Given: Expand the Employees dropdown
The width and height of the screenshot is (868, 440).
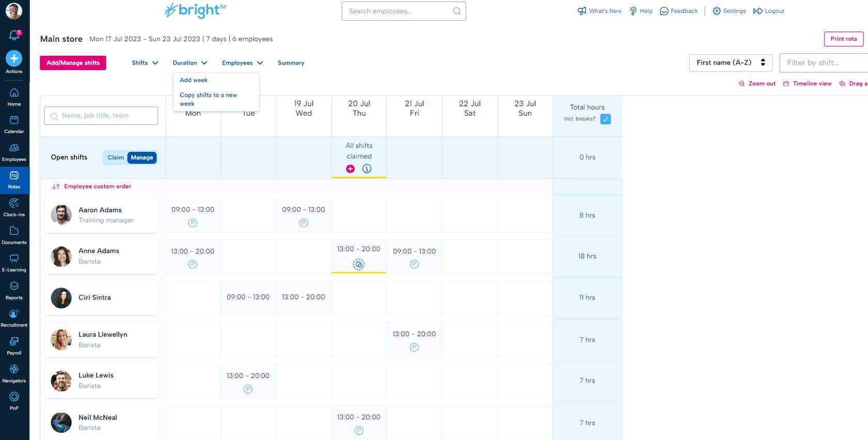Looking at the screenshot, I should pyautogui.click(x=243, y=63).
